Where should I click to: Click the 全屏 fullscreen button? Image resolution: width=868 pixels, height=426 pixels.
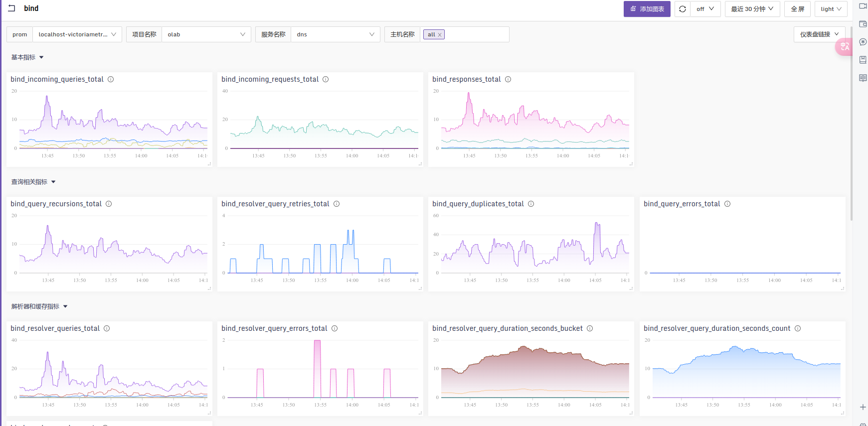pyautogui.click(x=798, y=9)
